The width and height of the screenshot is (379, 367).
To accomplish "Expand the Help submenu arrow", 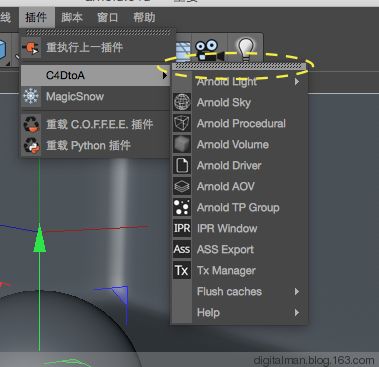I will point(297,313).
